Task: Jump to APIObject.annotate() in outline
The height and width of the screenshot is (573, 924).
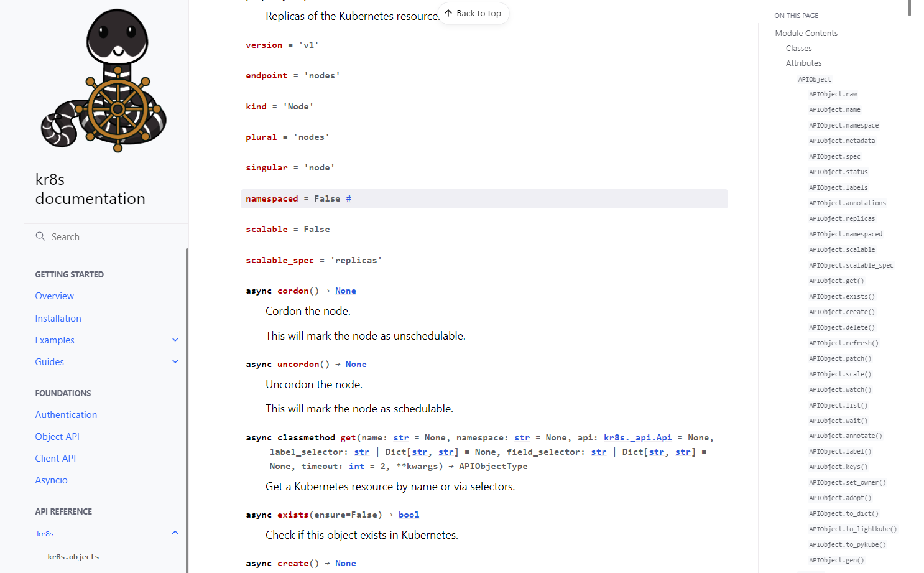Action: click(846, 436)
